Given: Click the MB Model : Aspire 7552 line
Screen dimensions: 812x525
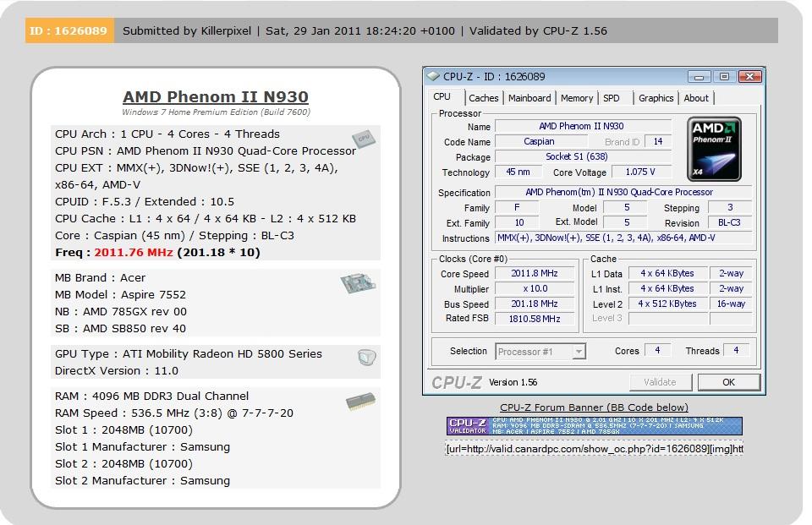Looking at the screenshot, I should pyautogui.click(x=121, y=295).
